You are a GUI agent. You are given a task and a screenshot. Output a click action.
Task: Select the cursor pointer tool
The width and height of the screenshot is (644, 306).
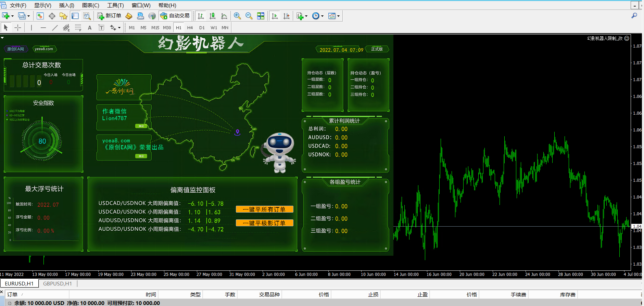[6, 27]
